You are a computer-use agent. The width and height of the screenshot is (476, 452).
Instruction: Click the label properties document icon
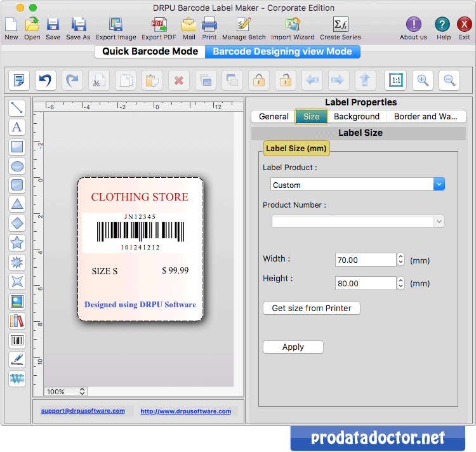point(19,81)
